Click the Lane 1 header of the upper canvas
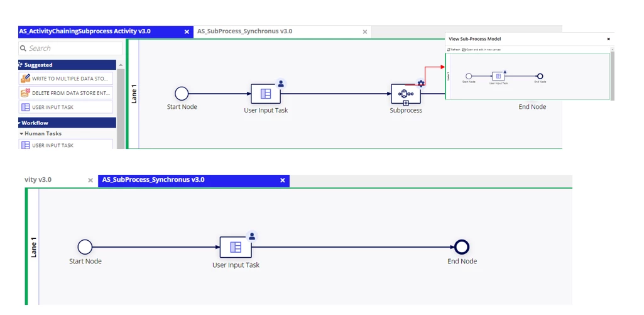The height and width of the screenshot is (315, 644). click(133, 94)
